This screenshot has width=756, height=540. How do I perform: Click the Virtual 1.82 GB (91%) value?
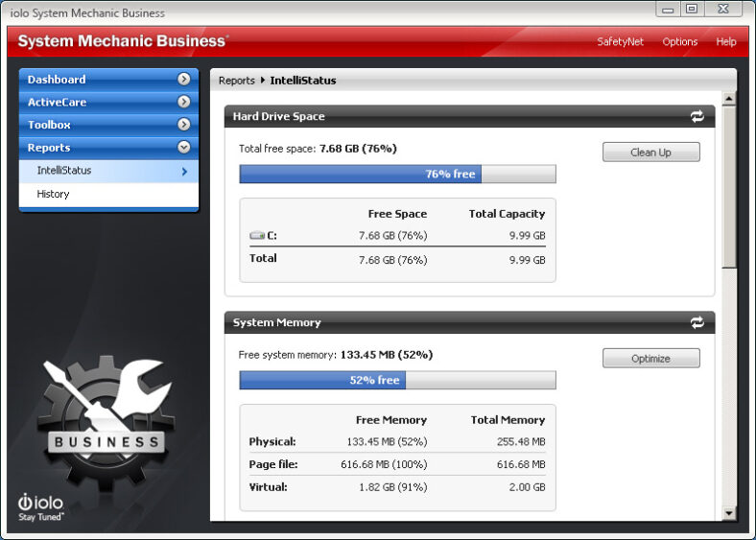click(x=393, y=487)
